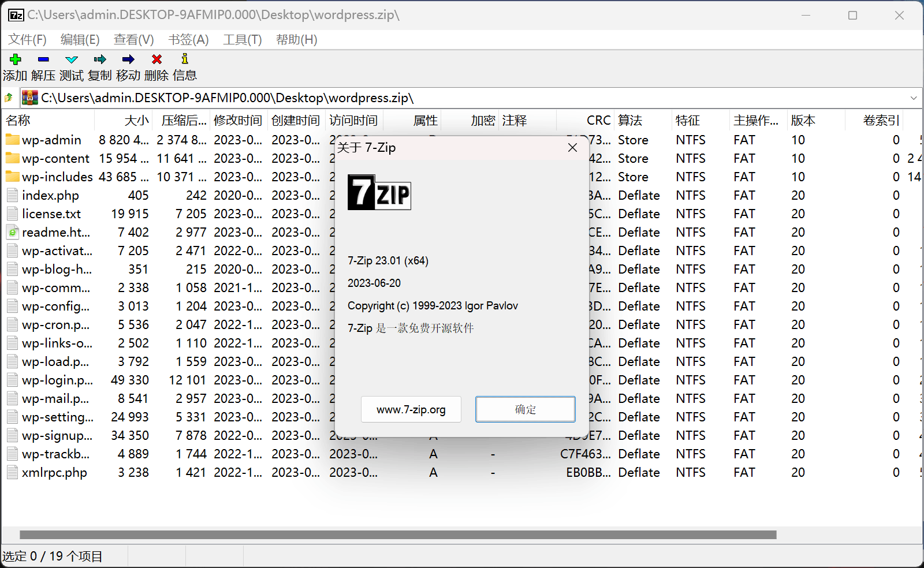Sort by 名称 column header
924x568 pixels.
(49, 120)
